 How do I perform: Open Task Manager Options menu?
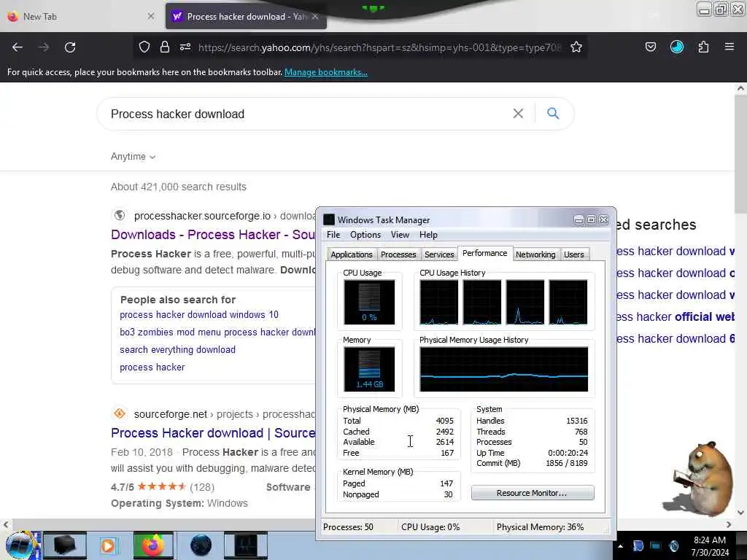click(x=365, y=235)
